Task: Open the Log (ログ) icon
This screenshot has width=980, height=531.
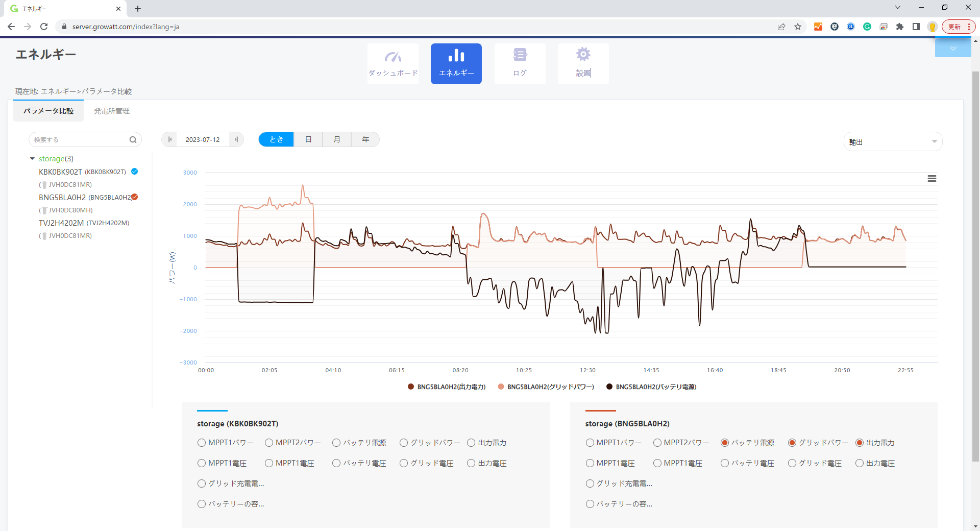Action: [x=520, y=63]
